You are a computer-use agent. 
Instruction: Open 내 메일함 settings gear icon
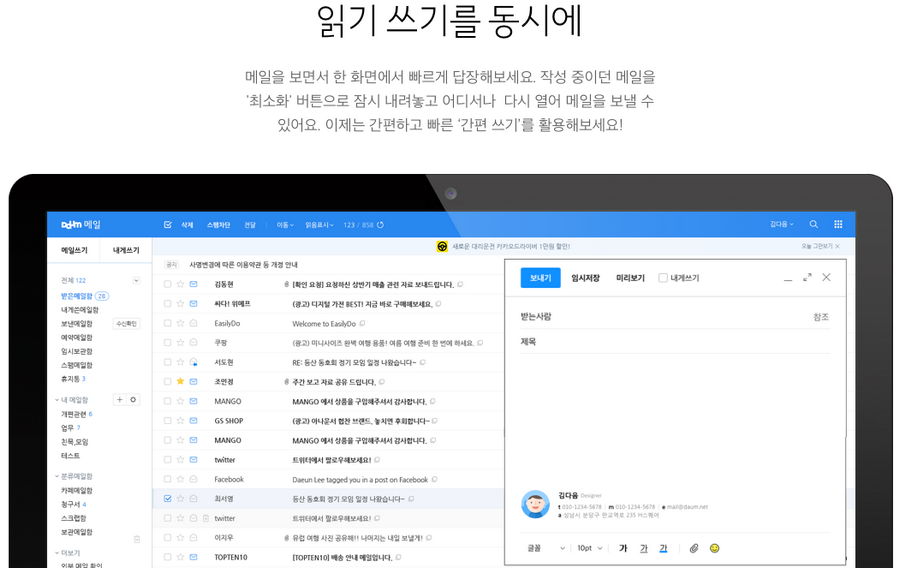[133, 399]
